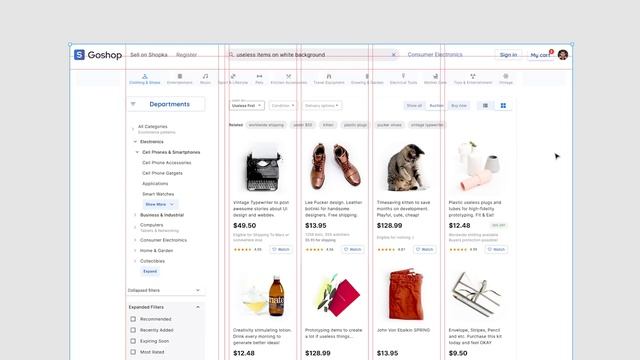This screenshot has width=640, height=360.
Task: Click the under $50 related tag
Action: (x=303, y=125)
